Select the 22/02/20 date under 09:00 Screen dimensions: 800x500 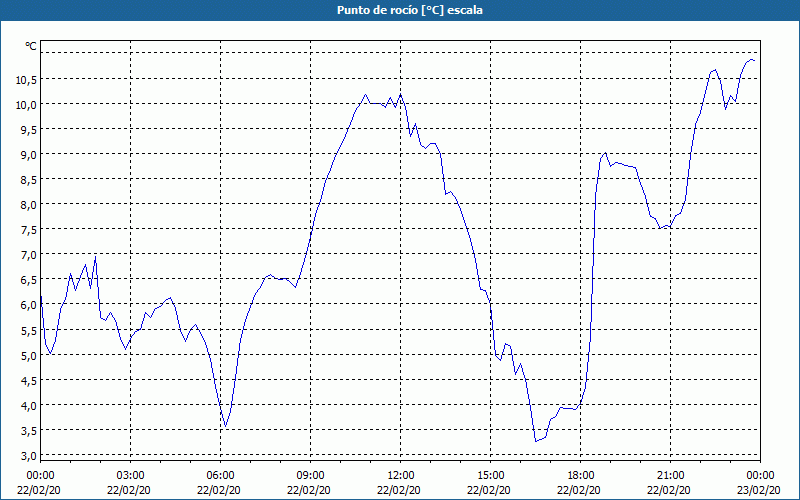point(309,490)
